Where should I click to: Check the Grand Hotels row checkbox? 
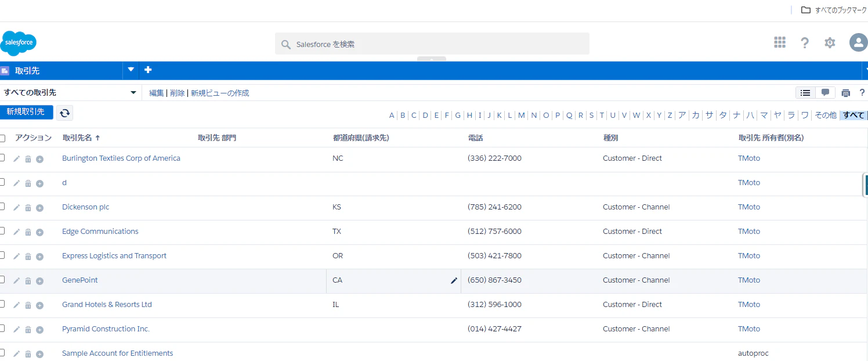tap(2, 304)
